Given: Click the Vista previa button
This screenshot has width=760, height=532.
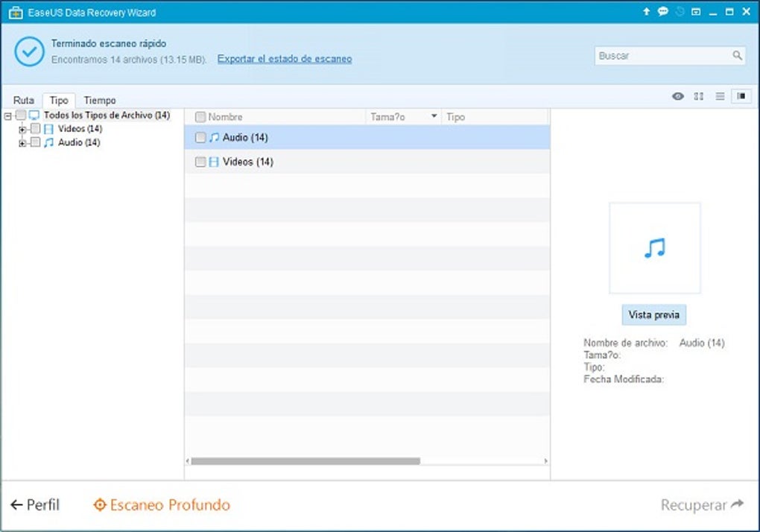Looking at the screenshot, I should [x=654, y=315].
